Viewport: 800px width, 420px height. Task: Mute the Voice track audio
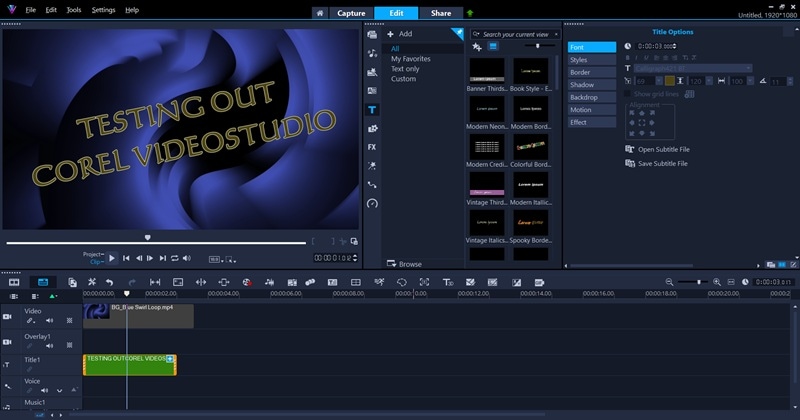point(44,390)
